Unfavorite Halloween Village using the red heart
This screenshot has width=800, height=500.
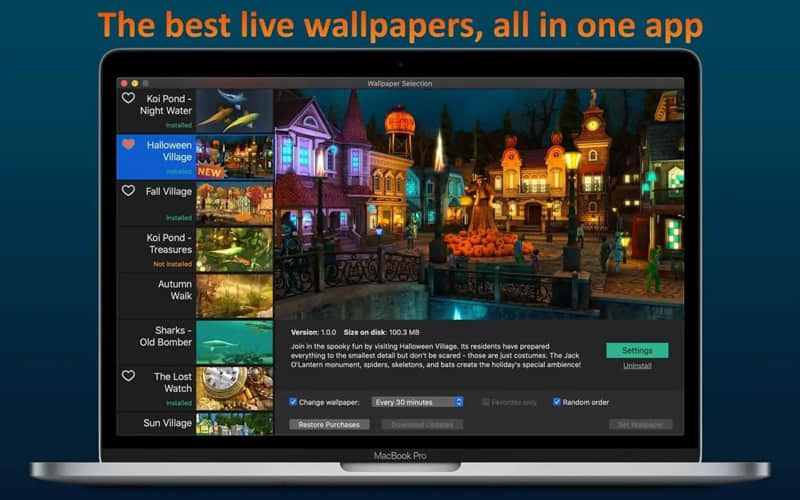pyautogui.click(x=128, y=144)
